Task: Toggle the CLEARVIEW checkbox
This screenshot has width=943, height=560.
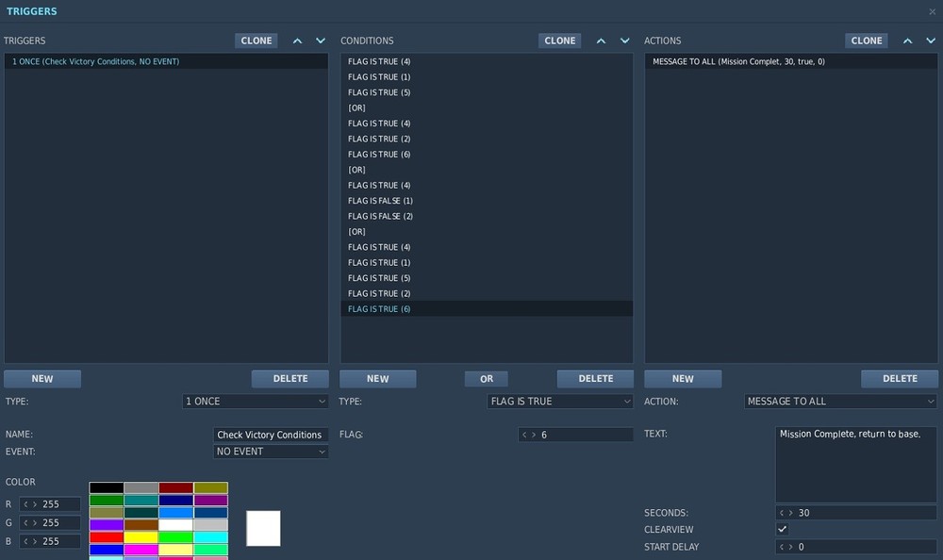Action: [x=782, y=529]
